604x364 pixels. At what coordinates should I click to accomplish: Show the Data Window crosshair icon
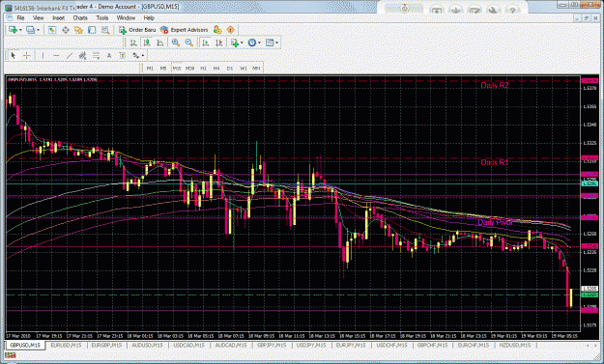click(x=66, y=30)
